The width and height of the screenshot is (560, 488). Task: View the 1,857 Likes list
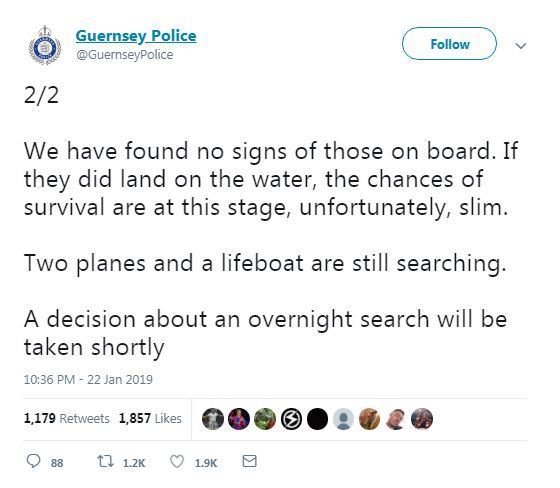point(150,418)
